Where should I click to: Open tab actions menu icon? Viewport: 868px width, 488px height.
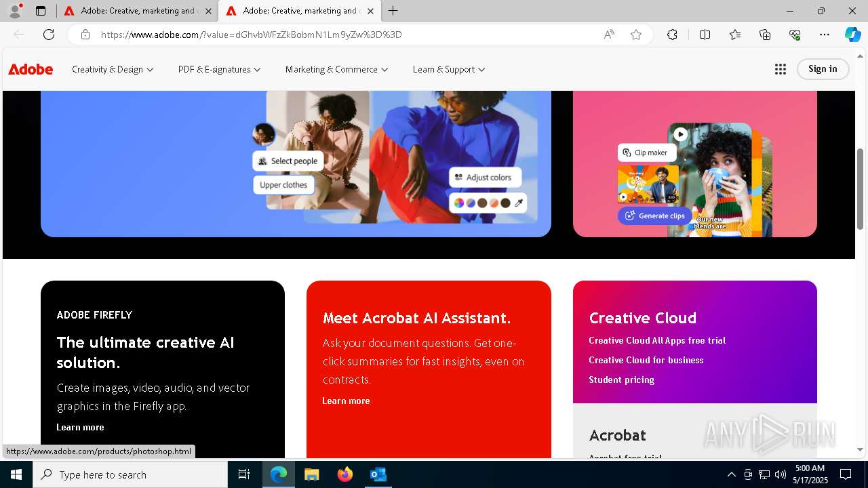pos(41,11)
